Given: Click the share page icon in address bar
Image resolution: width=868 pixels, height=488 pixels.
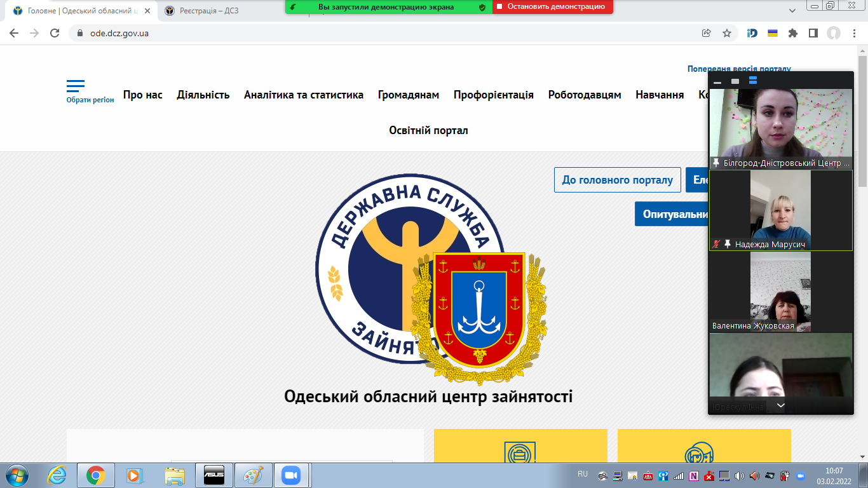Looking at the screenshot, I should click(706, 33).
